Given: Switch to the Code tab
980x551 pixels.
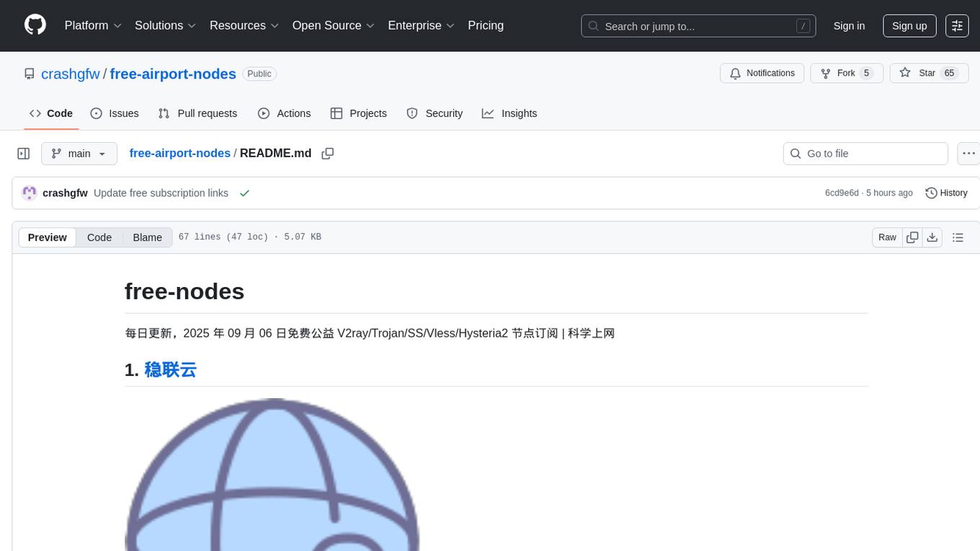Looking at the screenshot, I should click(51, 113).
